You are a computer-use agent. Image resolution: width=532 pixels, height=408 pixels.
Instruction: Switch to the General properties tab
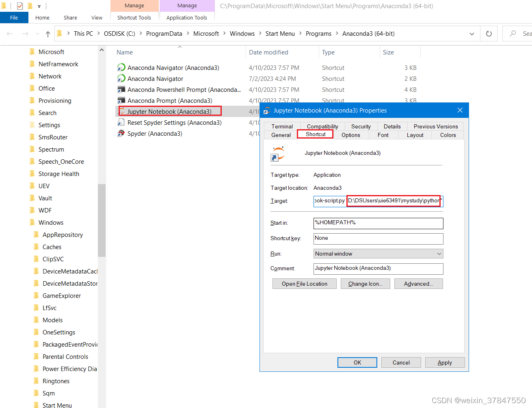click(x=281, y=135)
